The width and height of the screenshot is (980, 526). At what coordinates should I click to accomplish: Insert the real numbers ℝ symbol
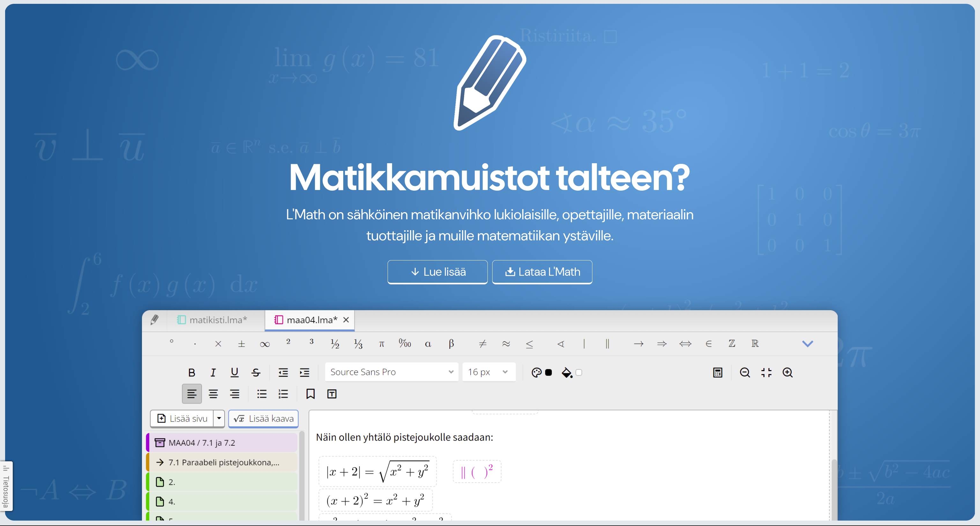click(x=755, y=344)
